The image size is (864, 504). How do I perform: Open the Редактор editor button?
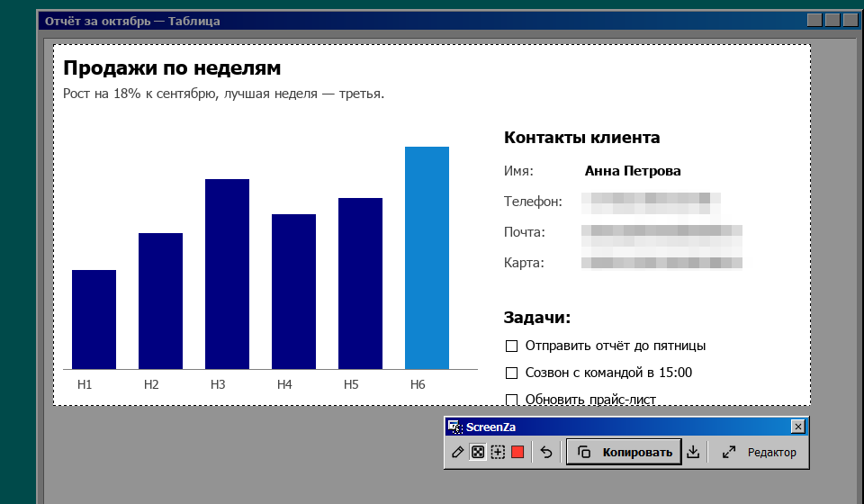pyautogui.click(x=760, y=452)
